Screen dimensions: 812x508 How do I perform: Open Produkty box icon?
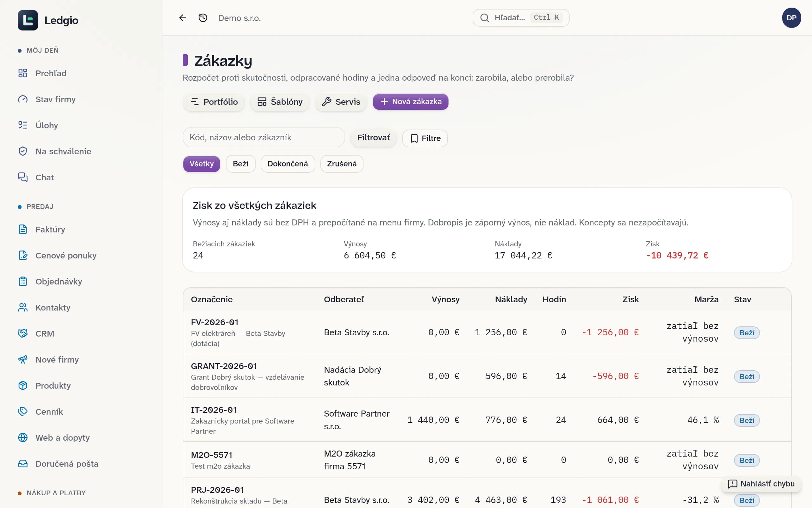(23, 386)
